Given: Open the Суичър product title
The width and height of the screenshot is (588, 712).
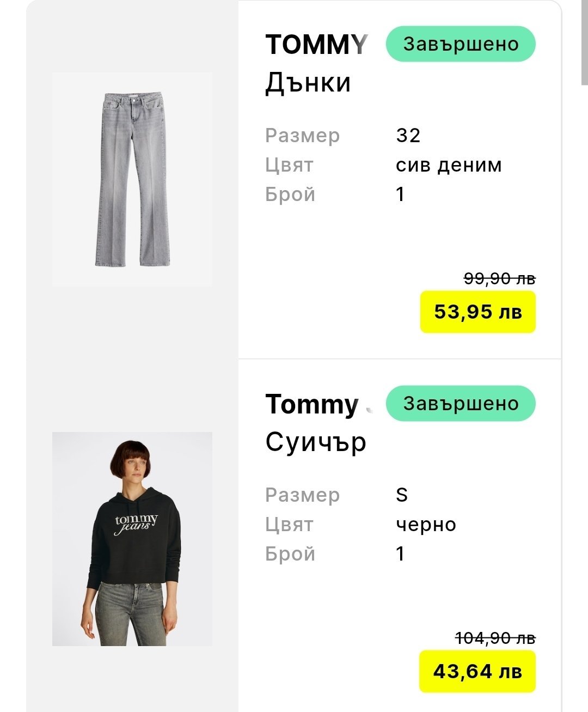Looking at the screenshot, I should [x=316, y=442].
